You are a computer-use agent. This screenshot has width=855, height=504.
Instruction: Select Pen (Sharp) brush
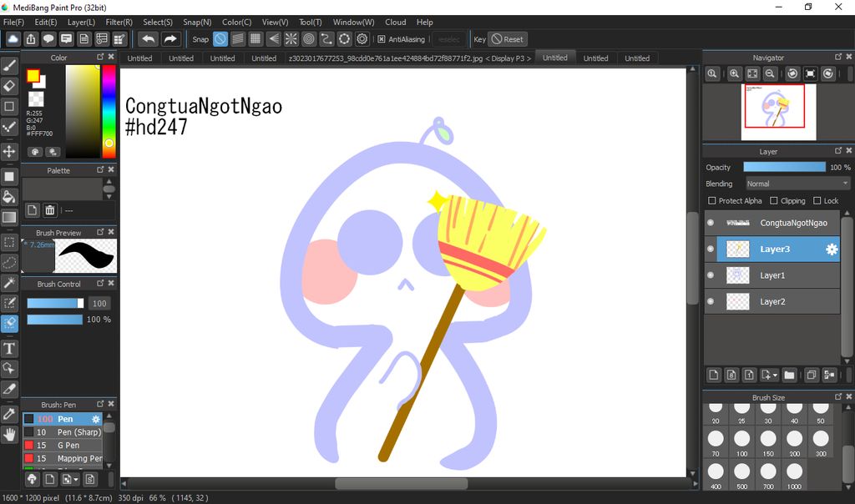pyautogui.click(x=62, y=432)
